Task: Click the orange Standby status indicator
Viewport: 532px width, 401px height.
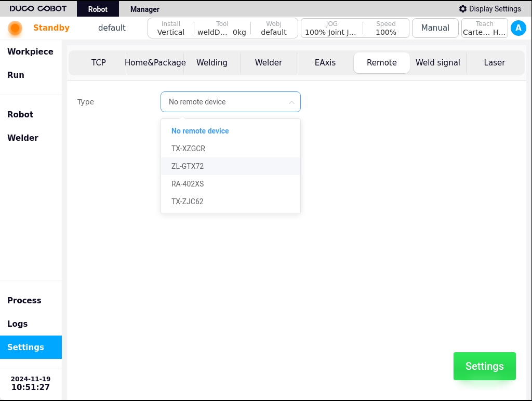Action: tap(15, 28)
